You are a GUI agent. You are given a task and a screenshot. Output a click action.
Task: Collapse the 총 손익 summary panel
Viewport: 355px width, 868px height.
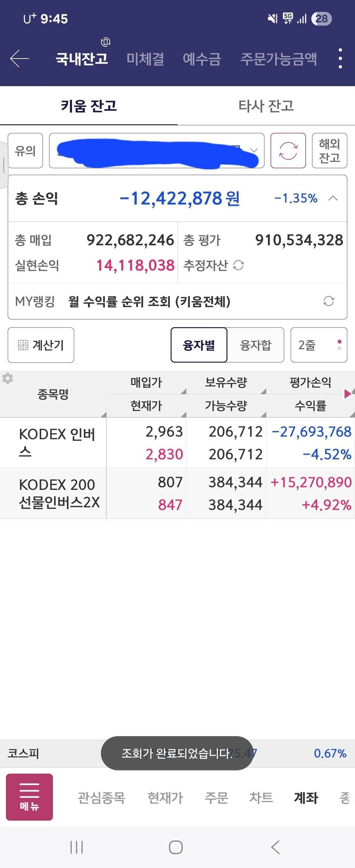click(x=333, y=199)
